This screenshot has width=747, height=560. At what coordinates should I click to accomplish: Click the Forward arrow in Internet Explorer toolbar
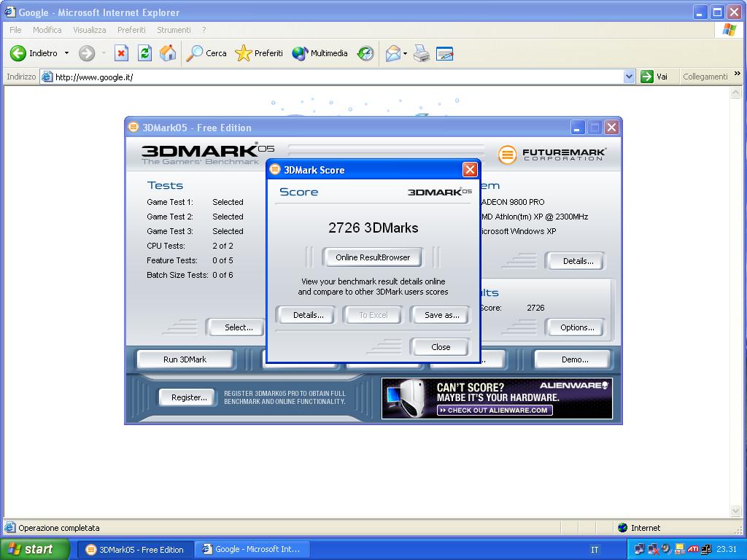click(87, 53)
